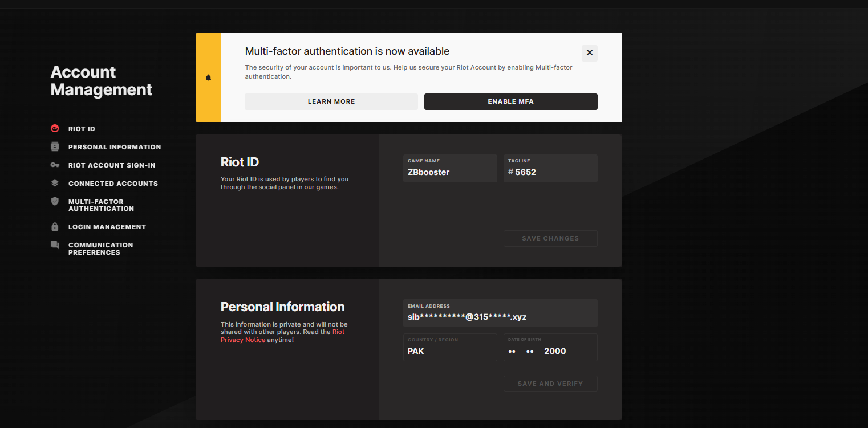Click the Game Name field with ZBbooster
The height and width of the screenshot is (428, 868).
[x=450, y=168]
